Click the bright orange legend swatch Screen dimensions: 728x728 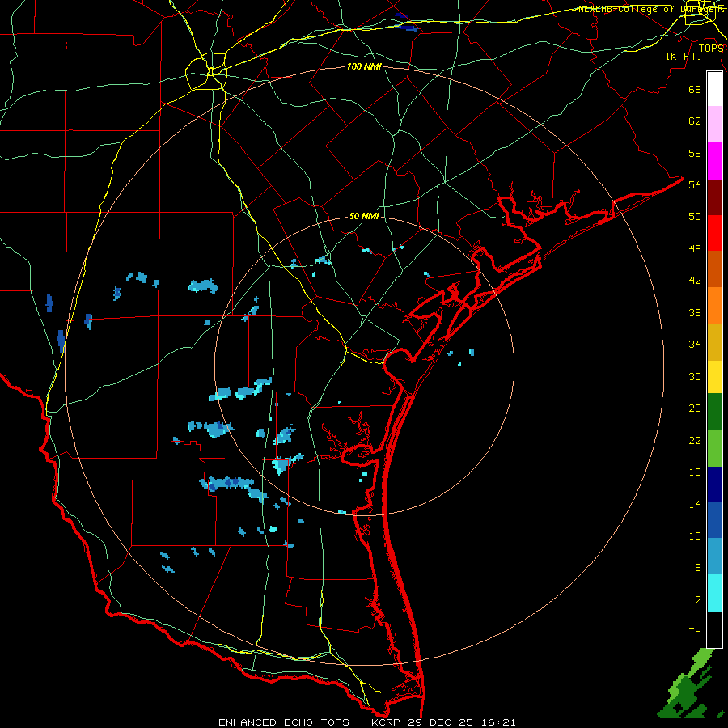pos(714,306)
